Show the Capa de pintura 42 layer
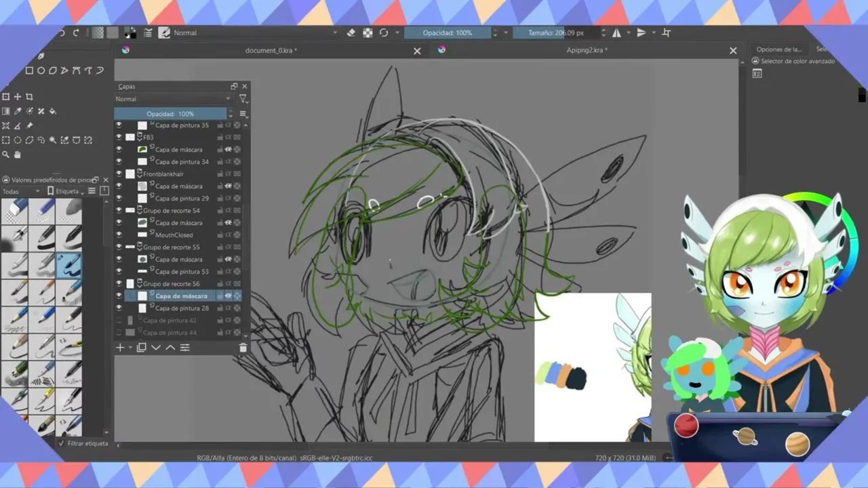This screenshot has width=868, height=488. tap(119, 321)
